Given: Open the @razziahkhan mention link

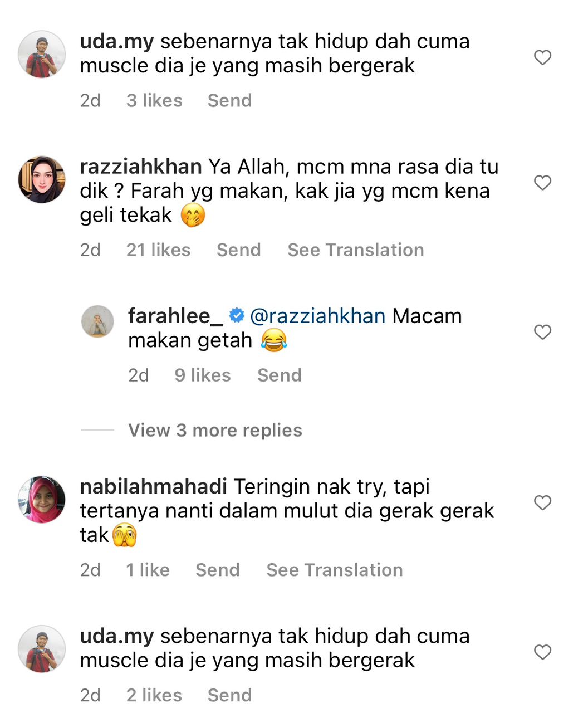Looking at the screenshot, I should tap(317, 316).
